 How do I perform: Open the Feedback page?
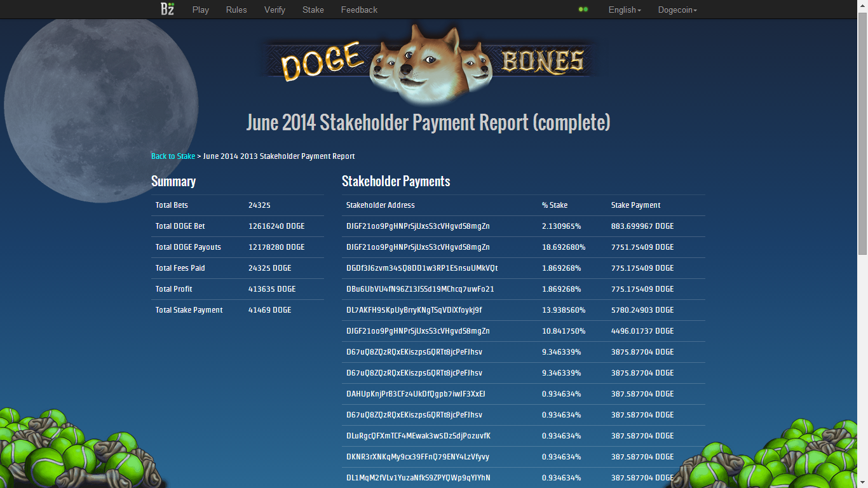pos(359,10)
